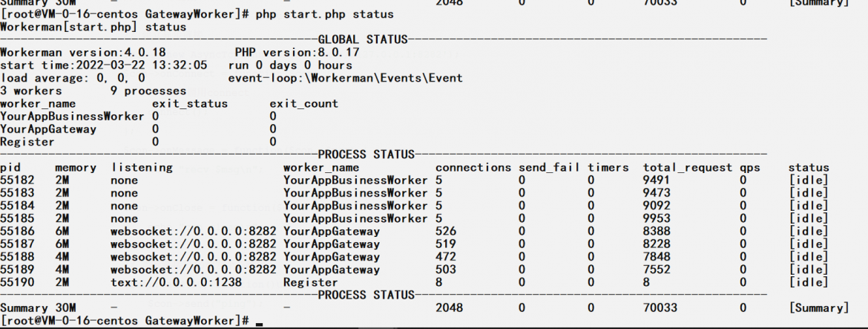The image size is (868, 329).
Task: Click total_request value 9473
Action: (657, 193)
